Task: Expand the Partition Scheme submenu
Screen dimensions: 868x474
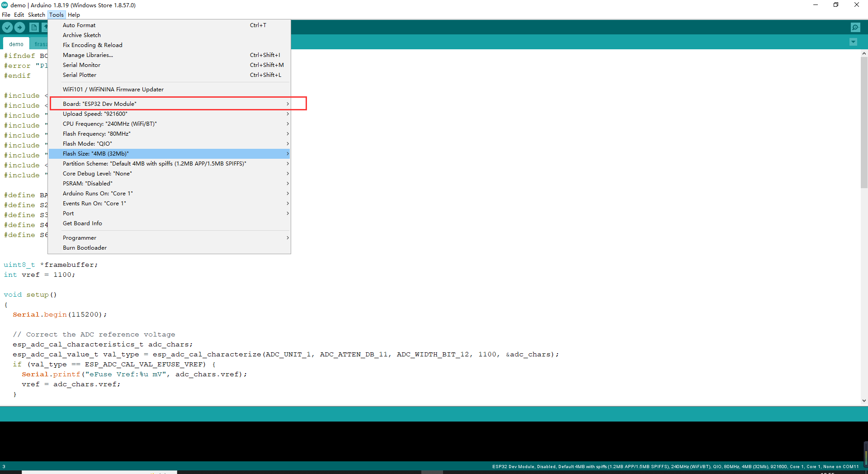Action: (170, 164)
